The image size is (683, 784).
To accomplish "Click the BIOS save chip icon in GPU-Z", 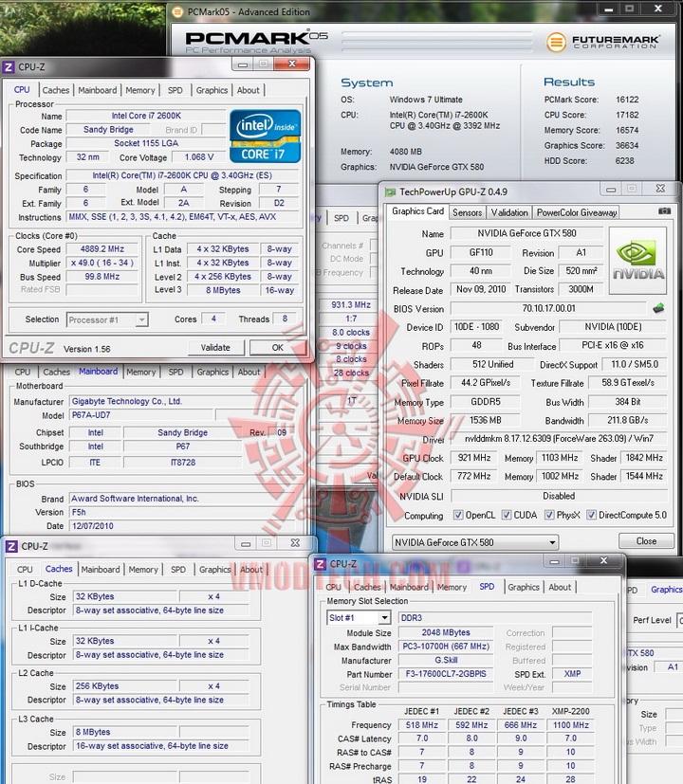I will pos(658,308).
